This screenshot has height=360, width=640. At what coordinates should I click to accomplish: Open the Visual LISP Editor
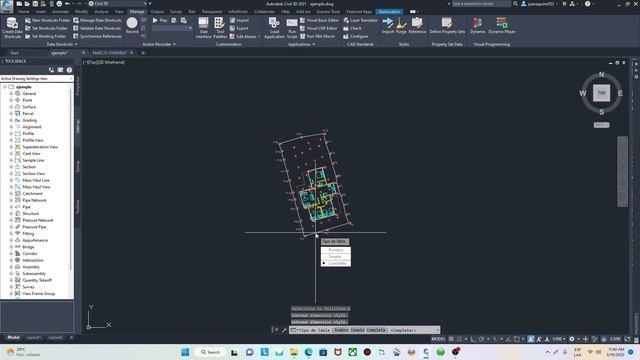[319, 28]
